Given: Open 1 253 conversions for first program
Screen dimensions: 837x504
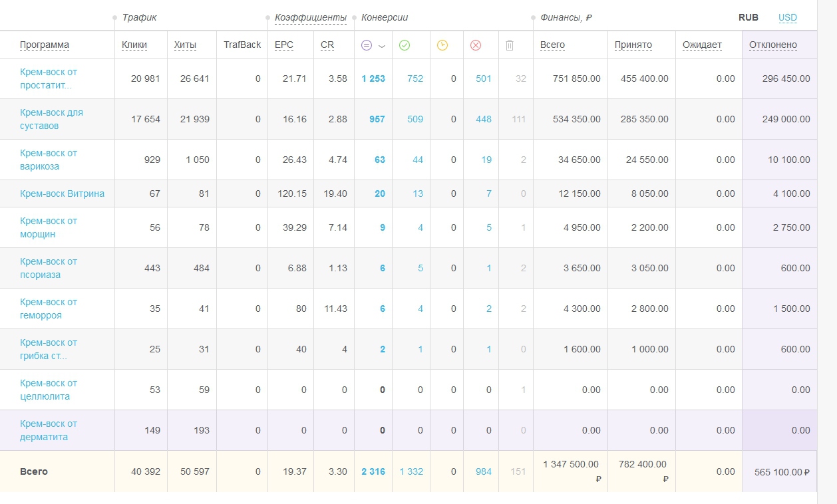Looking at the screenshot, I should point(373,78).
